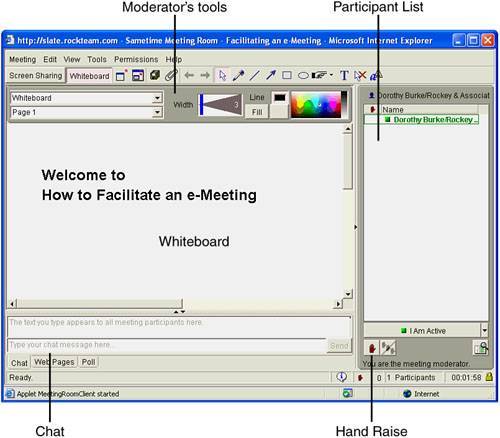
Task: Open the Permissions menu
Action: (x=136, y=59)
